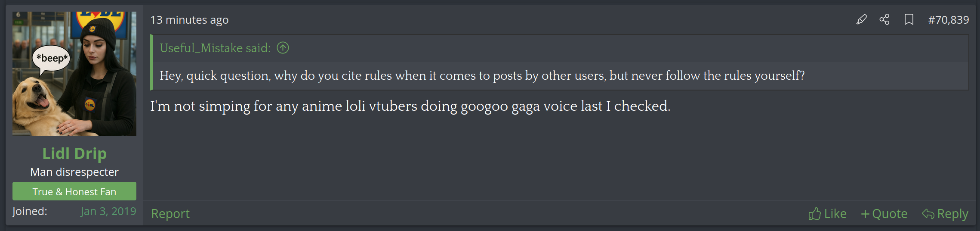Open the share icon for this post
The height and width of the screenshot is (231, 980).
click(x=884, y=19)
